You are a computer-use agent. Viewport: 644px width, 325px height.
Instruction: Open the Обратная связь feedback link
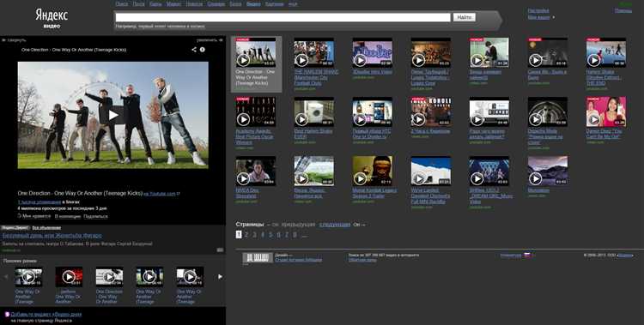click(x=362, y=260)
